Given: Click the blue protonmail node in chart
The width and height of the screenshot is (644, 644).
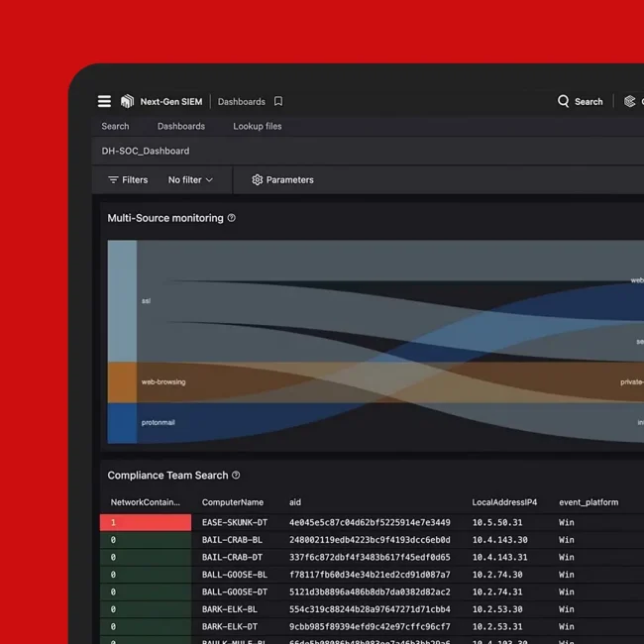Looking at the screenshot, I should point(122,422).
